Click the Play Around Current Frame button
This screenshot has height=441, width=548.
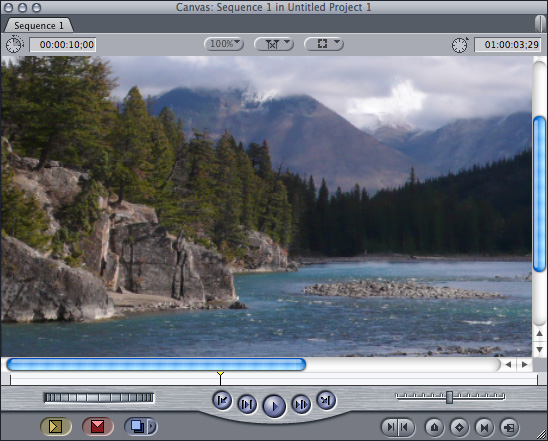[x=301, y=404]
